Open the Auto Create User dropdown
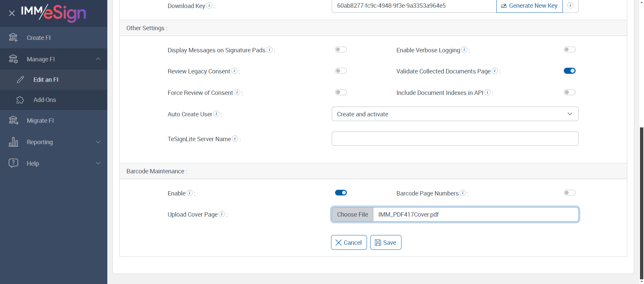The image size is (644, 284). (x=455, y=114)
